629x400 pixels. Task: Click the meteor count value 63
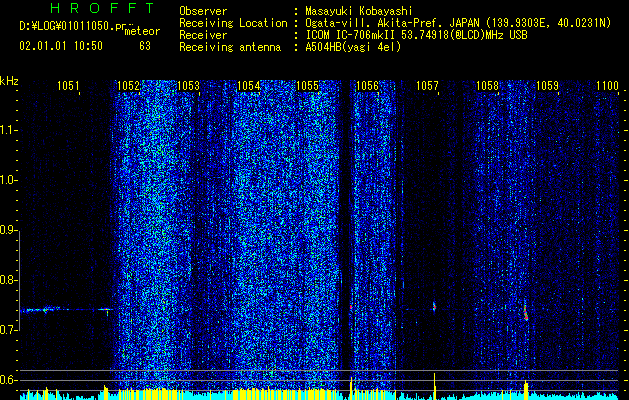(x=145, y=46)
